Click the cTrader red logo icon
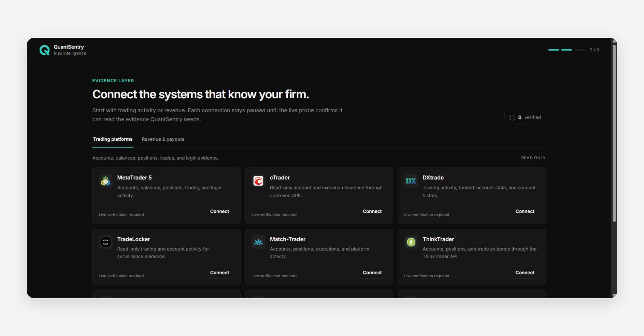Viewport: 644px width, 336px height. click(x=258, y=181)
